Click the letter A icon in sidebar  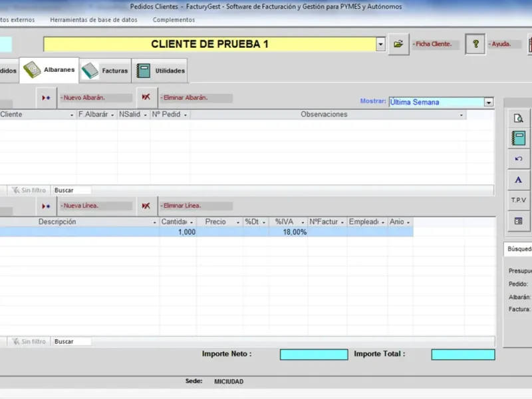click(519, 180)
